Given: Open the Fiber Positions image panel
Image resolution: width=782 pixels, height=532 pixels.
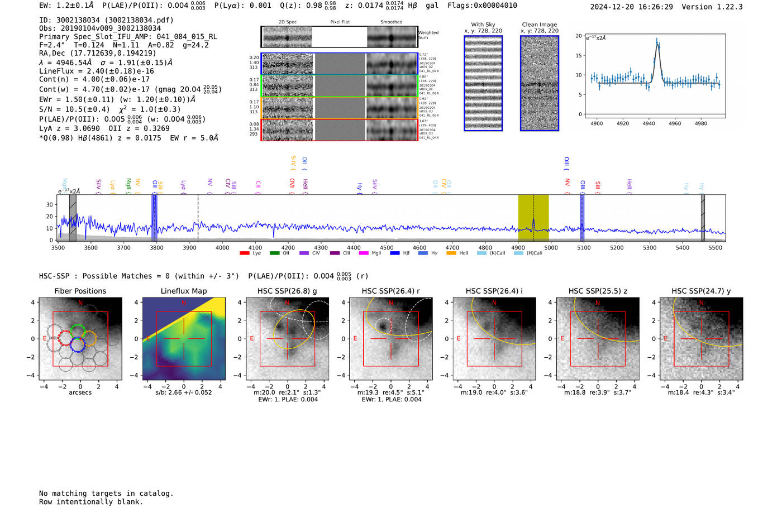Looking at the screenshot, I should pyautogui.click(x=80, y=338).
